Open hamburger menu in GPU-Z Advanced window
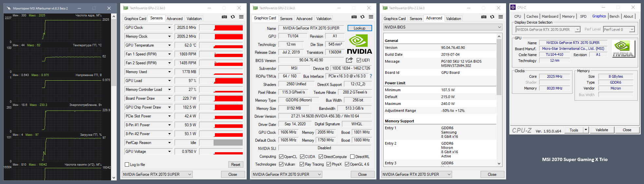Image resolution: width=644 pixels, height=184 pixels. (x=501, y=17)
